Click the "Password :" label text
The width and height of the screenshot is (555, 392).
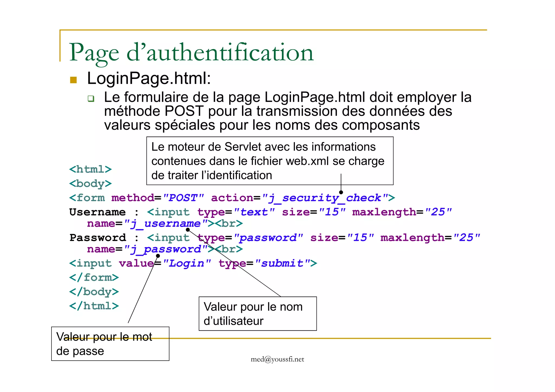tap(104, 238)
